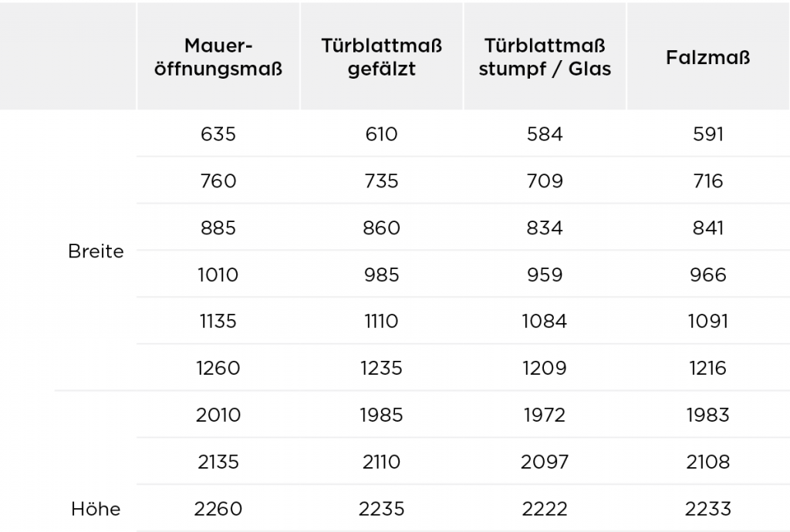Click the Türblattmaß stumpf / Glas header
Screen dimensions: 790x532
coord(545,57)
